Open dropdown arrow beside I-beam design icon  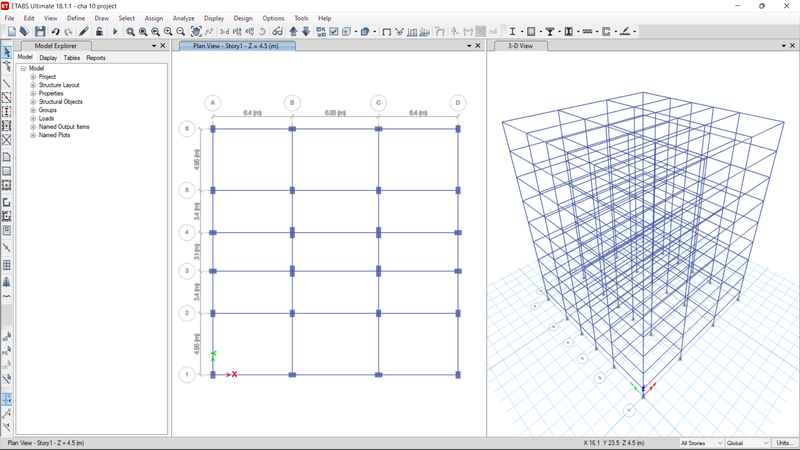pyautogui.click(x=522, y=32)
